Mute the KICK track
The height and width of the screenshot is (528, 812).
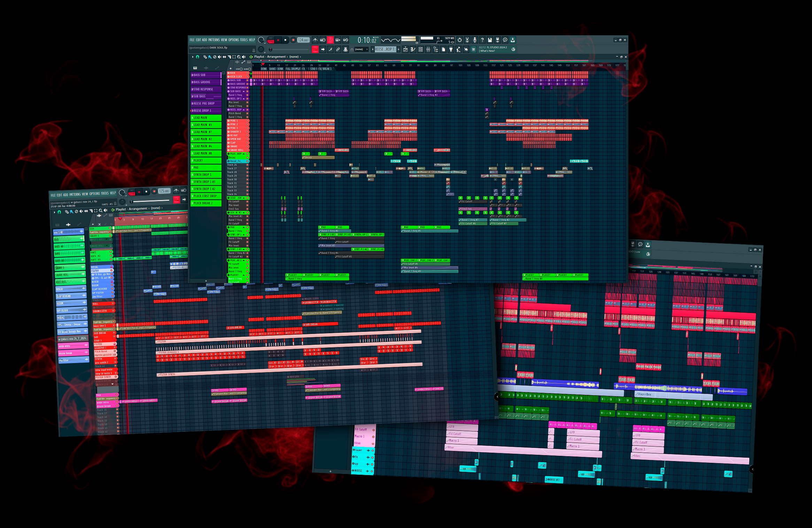(x=229, y=73)
